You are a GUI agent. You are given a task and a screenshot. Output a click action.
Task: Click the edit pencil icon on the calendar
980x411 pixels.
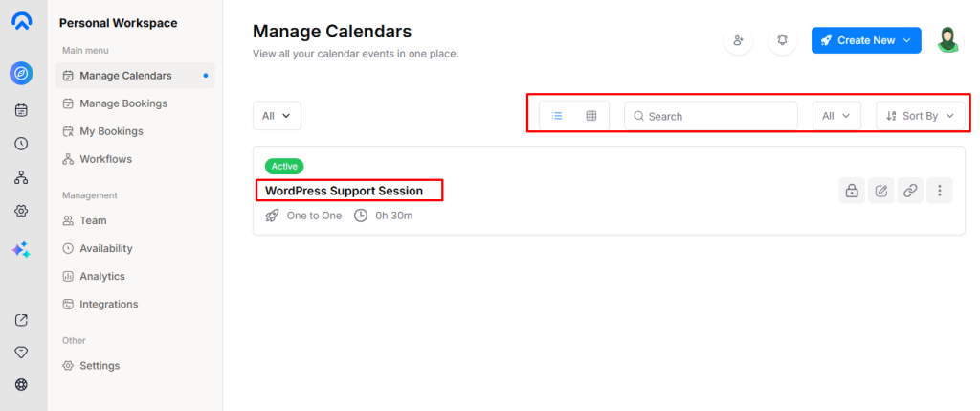(x=880, y=191)
